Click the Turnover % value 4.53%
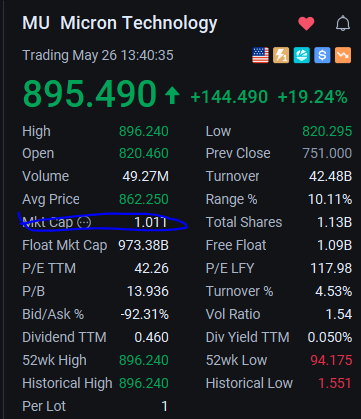This screenshot has height=419, width=361. point(333,291)
